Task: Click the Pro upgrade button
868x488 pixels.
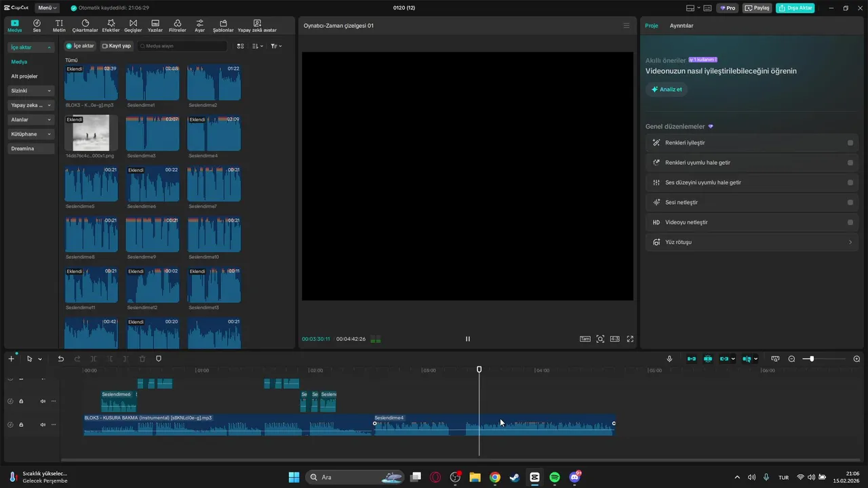Action: click(728, 8)
